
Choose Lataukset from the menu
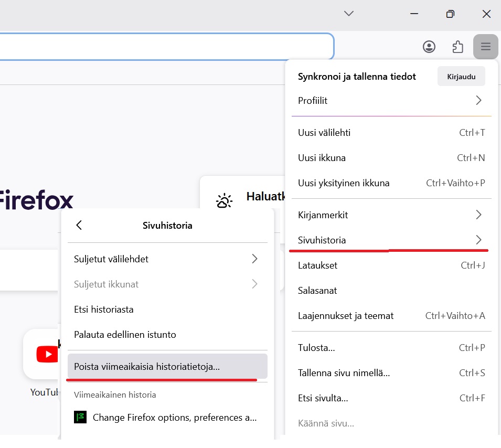click(x=317, y=265)
